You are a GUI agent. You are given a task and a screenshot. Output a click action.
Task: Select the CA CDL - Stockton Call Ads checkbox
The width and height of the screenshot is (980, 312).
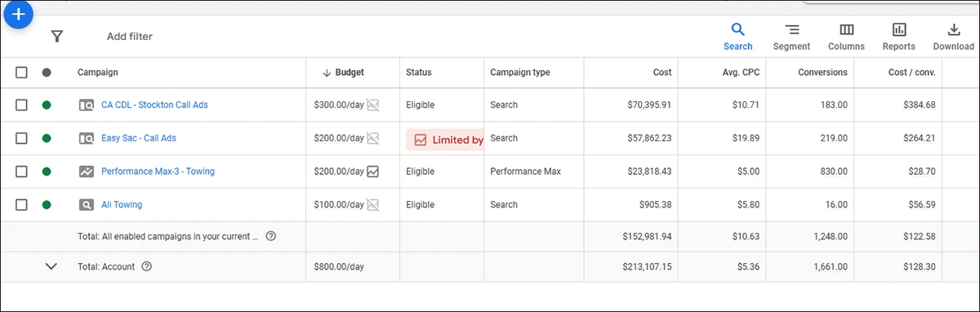click(22, 105)
